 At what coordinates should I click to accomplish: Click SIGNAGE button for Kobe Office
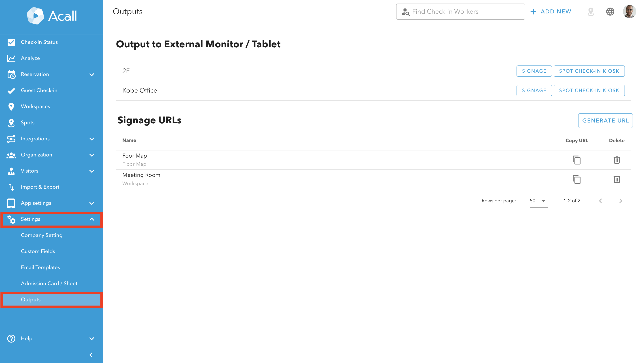pyautogui.click(x=534, y=91)
